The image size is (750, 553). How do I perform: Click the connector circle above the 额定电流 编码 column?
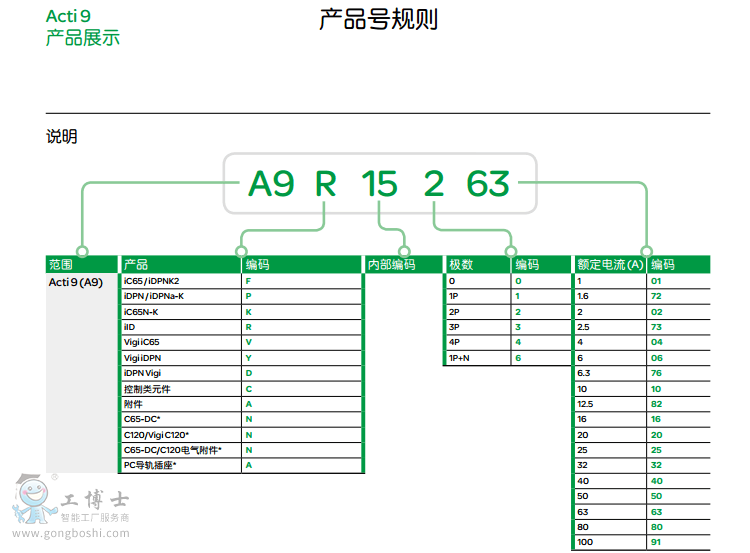647,251
